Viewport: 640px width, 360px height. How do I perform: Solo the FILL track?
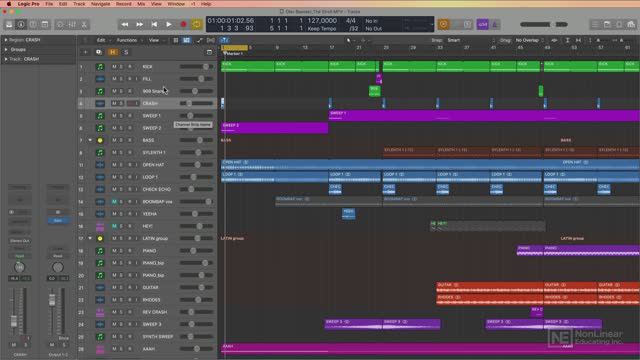point(121,79)
